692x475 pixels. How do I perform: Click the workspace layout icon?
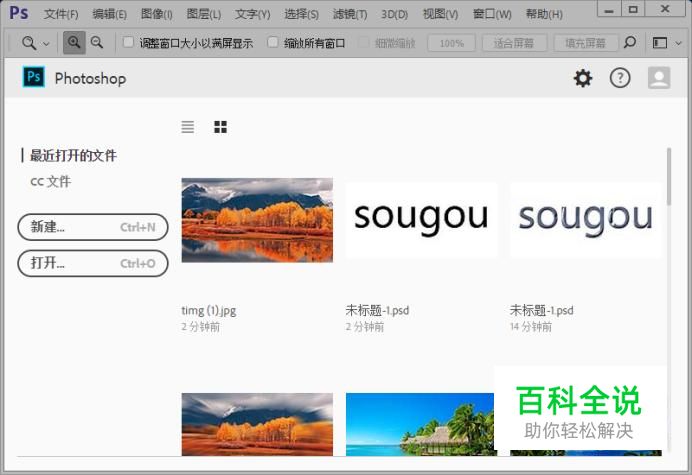click(x=660, y=43)
